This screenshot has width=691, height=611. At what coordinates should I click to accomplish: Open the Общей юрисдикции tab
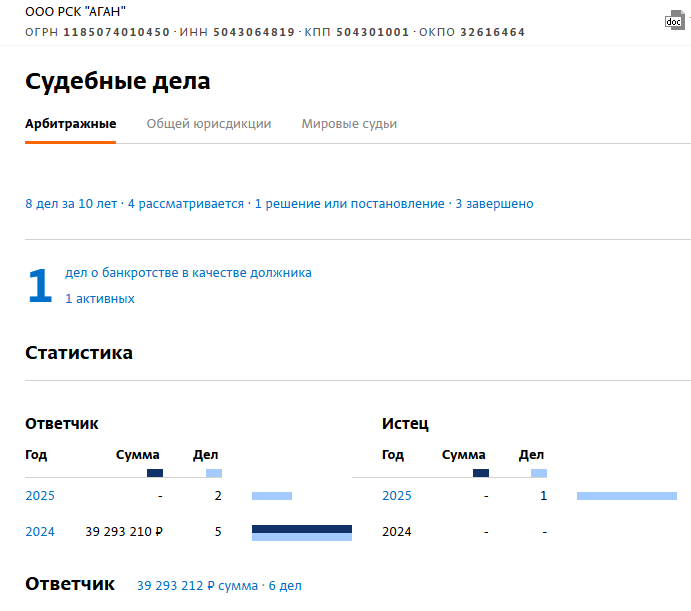pos(209,124)
